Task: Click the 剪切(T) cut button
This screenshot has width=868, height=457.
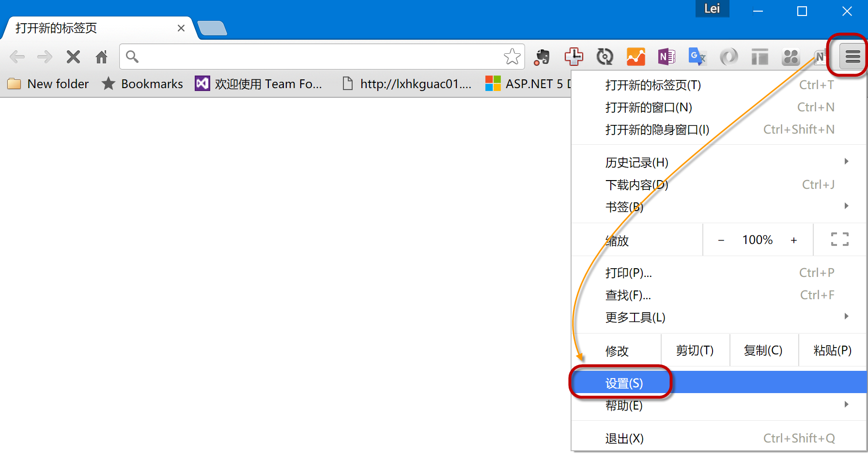Action: pyautogui.click(x=695, y=350)
